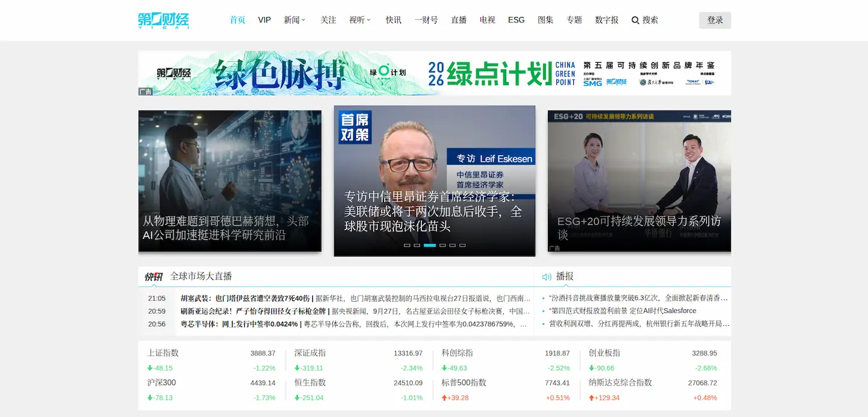The width and height of the screenshot is (868, 417).
Task: Open the ESG+20 leadership interview card
Action: [640, 181]
